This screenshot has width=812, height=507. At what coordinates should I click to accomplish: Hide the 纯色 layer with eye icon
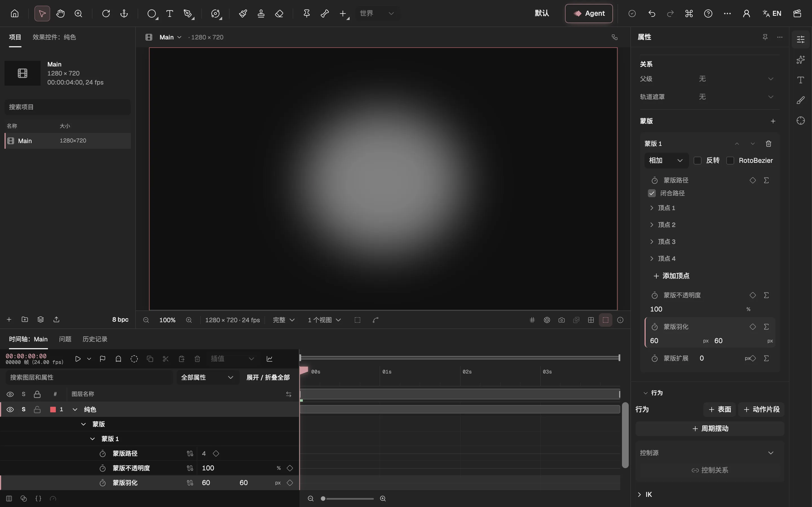click(x=10, y=410)
